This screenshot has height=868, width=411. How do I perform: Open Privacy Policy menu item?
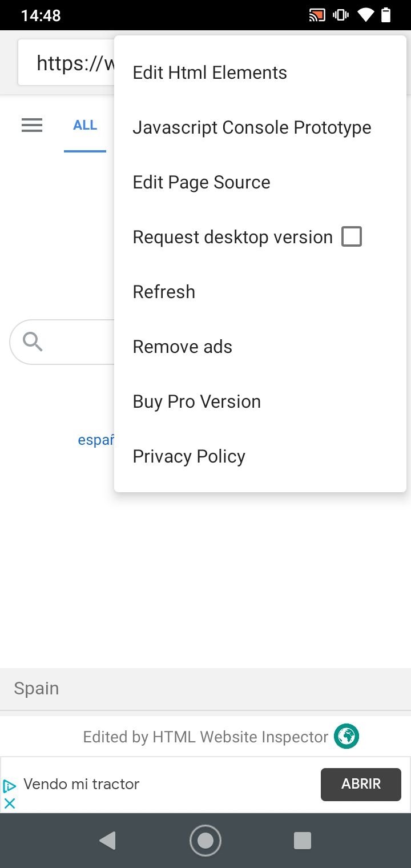click(260, 456)
